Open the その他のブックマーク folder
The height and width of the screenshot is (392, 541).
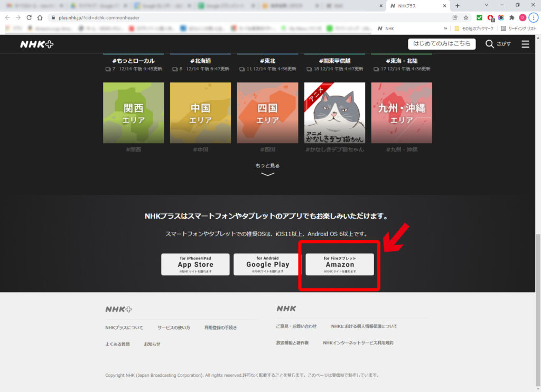tap(473, 28)
